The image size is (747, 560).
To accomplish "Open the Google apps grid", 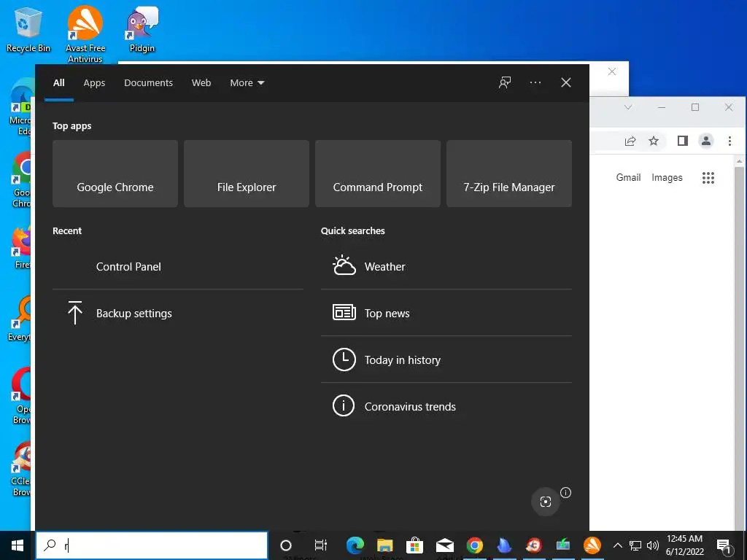I will [708, 178].
